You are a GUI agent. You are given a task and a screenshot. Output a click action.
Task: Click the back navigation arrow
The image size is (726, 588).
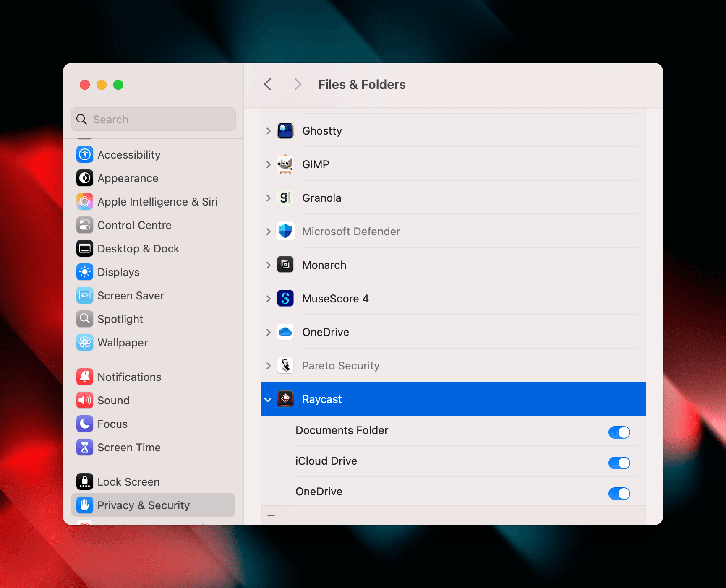click(x=267, y=84)
